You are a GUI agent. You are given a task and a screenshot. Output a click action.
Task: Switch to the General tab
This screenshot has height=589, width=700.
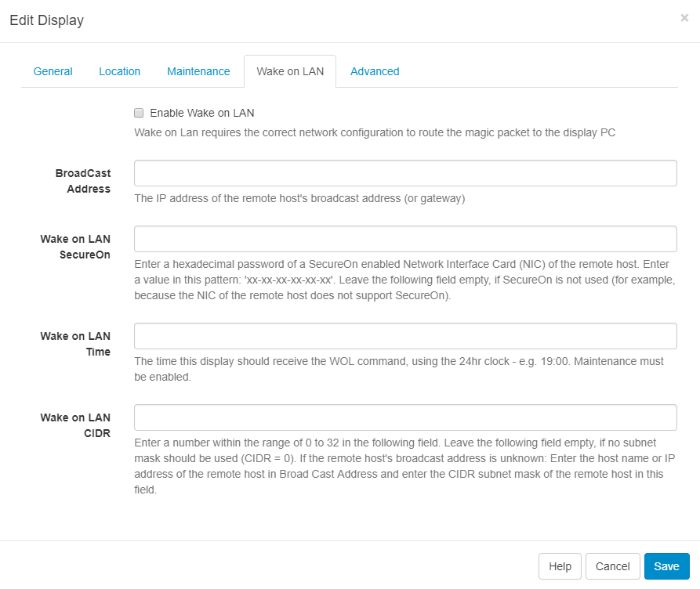pos(53,71)
